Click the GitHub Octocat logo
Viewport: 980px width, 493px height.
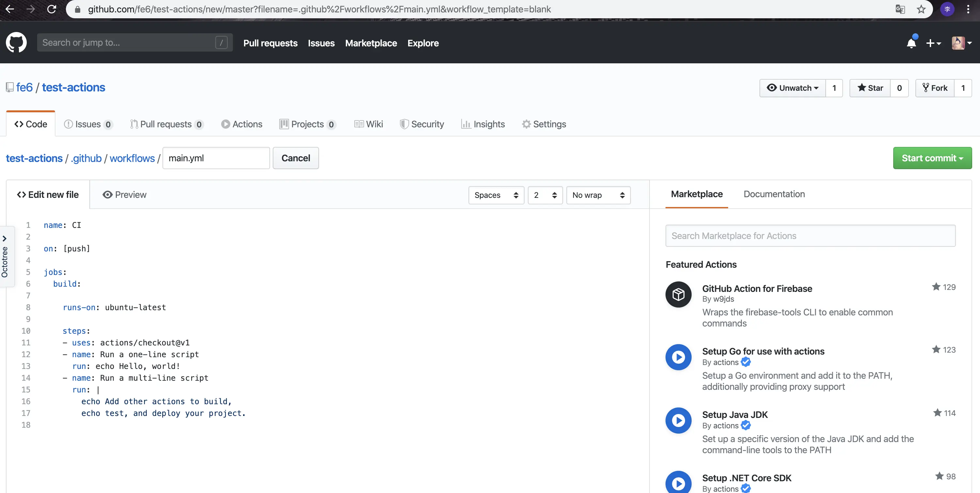16,43
